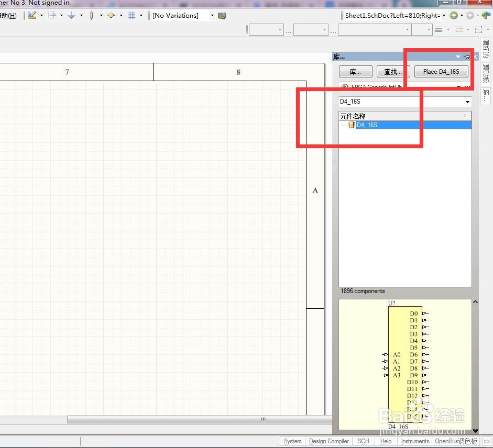Click the D4_16S filter input field
The image size is (493, 448).
(401, 102)
